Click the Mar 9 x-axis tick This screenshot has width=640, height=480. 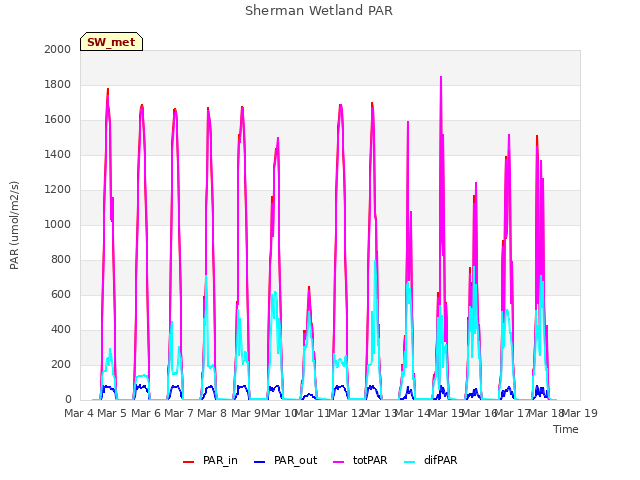pos(245,413)
